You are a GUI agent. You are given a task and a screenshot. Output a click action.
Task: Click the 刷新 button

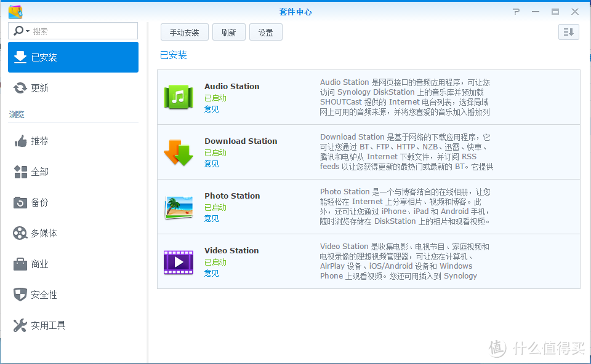pyautogui.click(x=229, y=33)
